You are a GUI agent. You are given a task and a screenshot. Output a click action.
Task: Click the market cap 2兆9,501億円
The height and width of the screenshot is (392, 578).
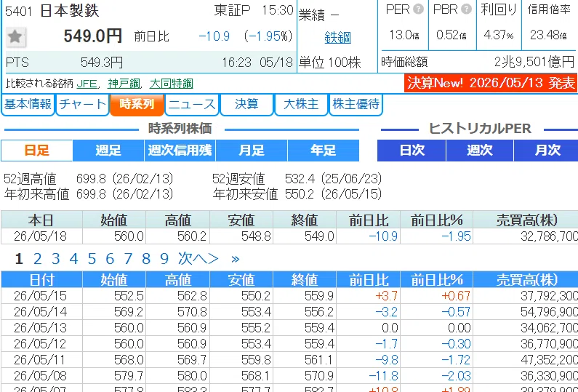click(534, 62)
